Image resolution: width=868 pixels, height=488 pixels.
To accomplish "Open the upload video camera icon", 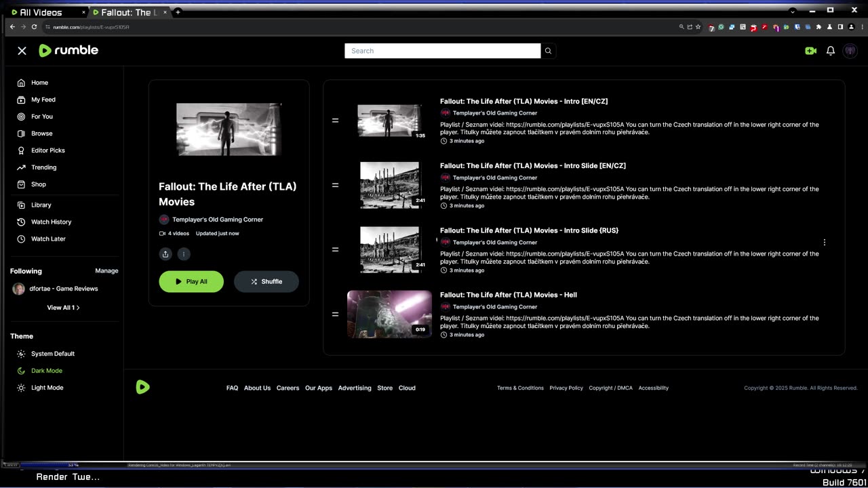I will 810,51.
